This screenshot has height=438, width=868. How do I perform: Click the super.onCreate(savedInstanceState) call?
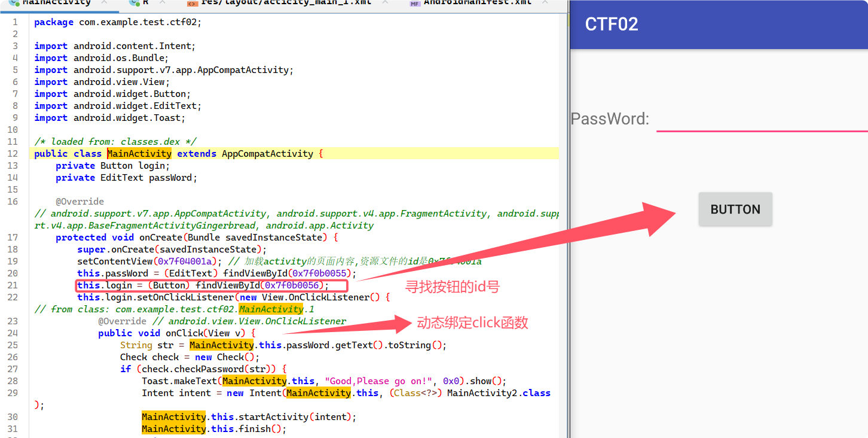pyautogui.click(x=172, y=250)
